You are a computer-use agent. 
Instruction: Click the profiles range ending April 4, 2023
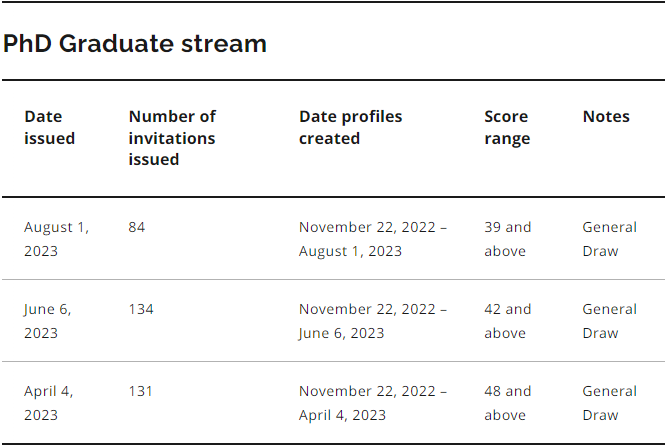[373, 403]
